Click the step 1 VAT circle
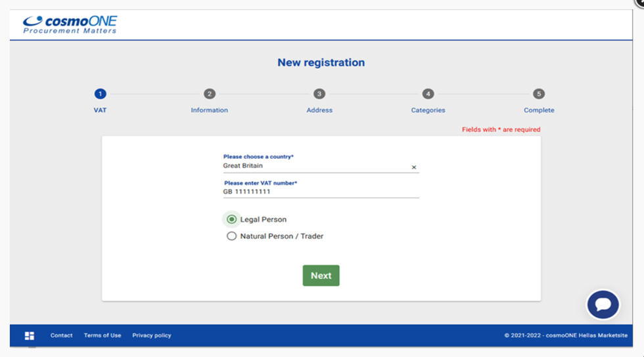The width and height of the screenshot is (644, 357). coord(100,94)
